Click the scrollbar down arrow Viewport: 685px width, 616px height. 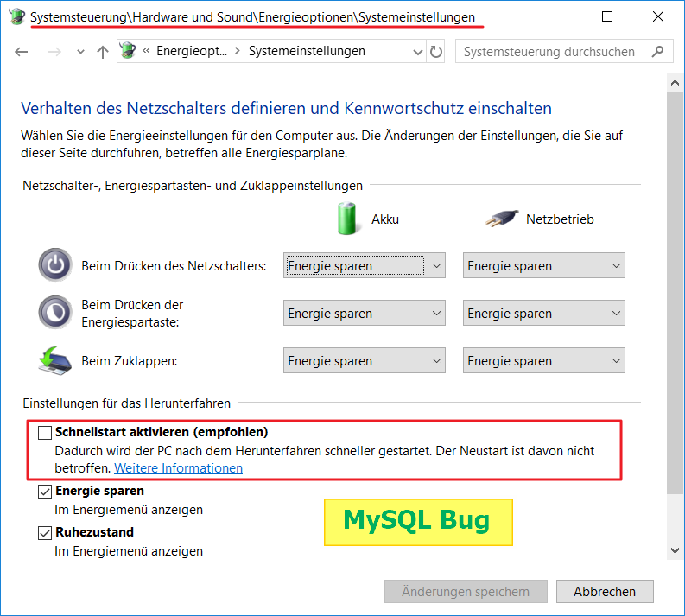(x=675, y=550)
